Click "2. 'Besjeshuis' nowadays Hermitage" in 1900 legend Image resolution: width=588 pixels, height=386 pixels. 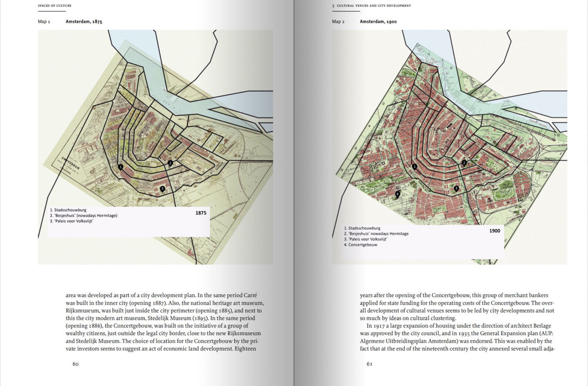coord(376,234)
